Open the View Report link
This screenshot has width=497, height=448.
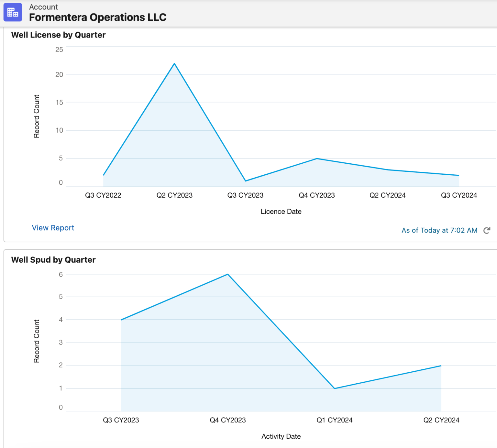click(x=53, y=228)
